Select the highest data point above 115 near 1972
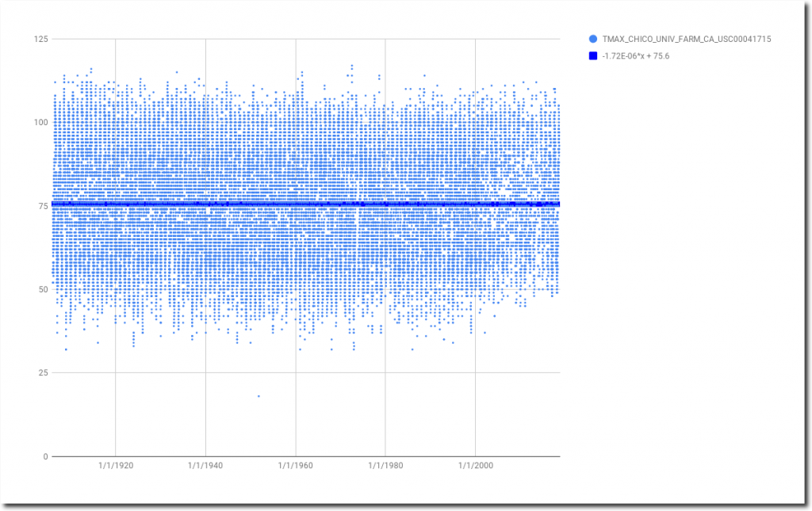Image resolution: width=812 pixels, height=511 pixels. point(352,66)
